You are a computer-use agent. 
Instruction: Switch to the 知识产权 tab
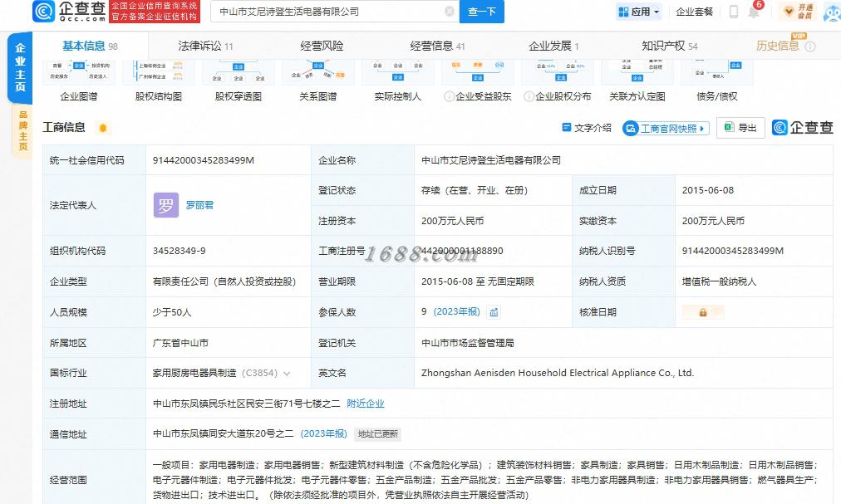click(x=669, y=46)
